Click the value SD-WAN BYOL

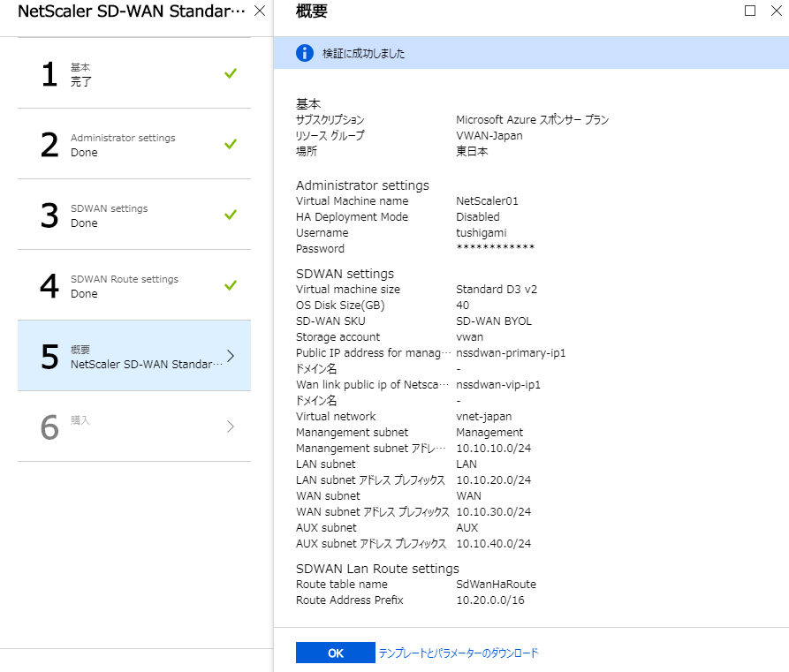point(494,321)
